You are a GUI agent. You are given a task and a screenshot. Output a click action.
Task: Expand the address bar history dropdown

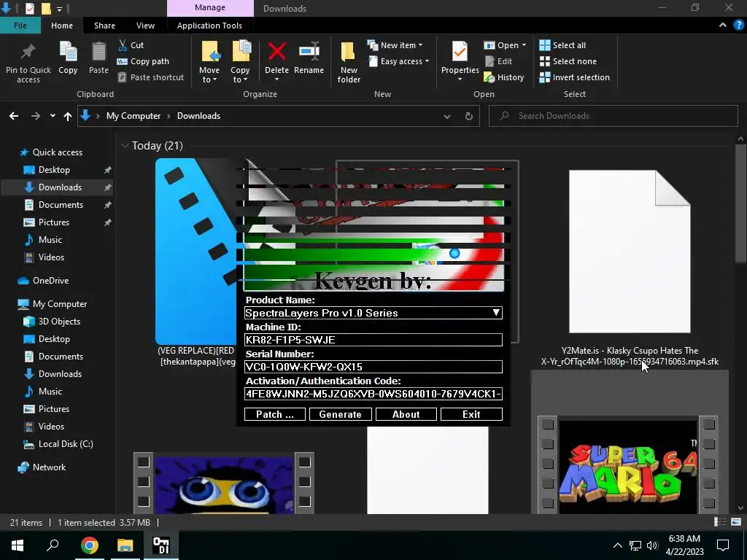click(x=447, y=116)
